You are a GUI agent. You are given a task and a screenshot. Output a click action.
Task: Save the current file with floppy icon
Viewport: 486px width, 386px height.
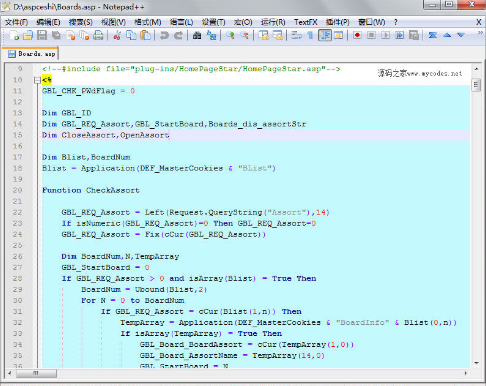pos(42,35)
